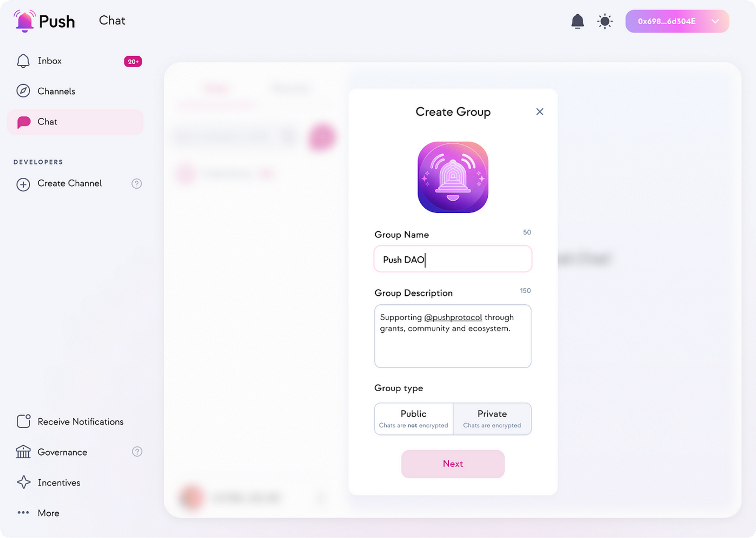Click the Inbox sidebar icon
Image resolution: width=756 pixels, height=538 pixels.
click(x=23, y=60)
